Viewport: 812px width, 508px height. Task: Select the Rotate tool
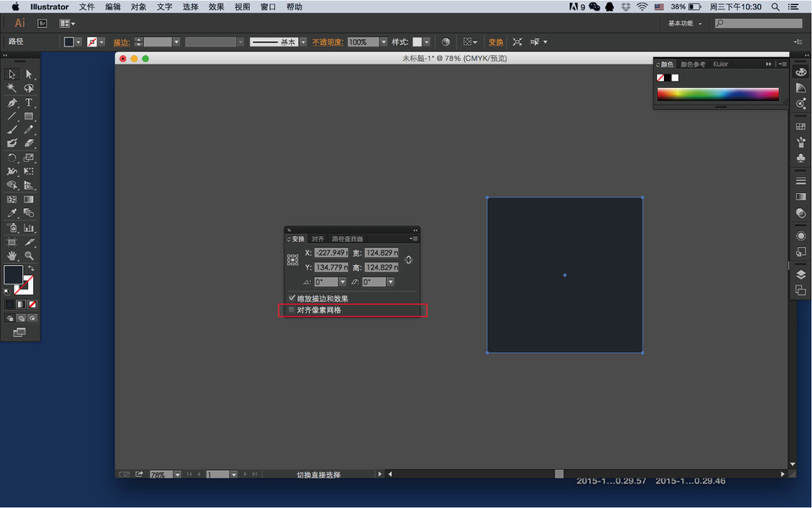pyautogui.click(x=12, y=157)
